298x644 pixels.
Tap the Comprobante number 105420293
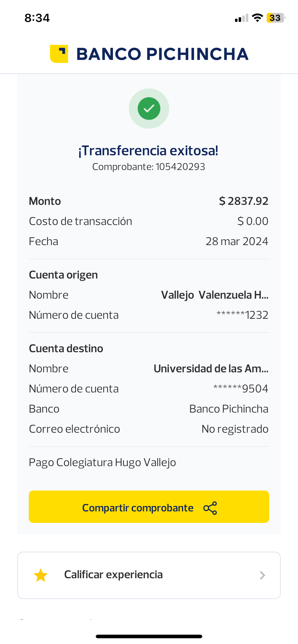(180, 167)
